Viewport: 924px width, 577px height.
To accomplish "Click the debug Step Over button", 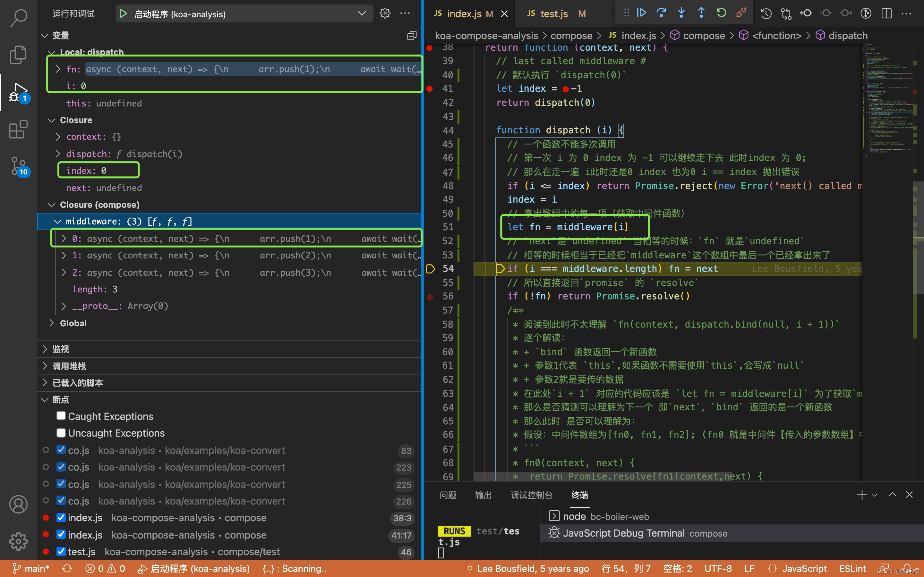I will (661, 13).
